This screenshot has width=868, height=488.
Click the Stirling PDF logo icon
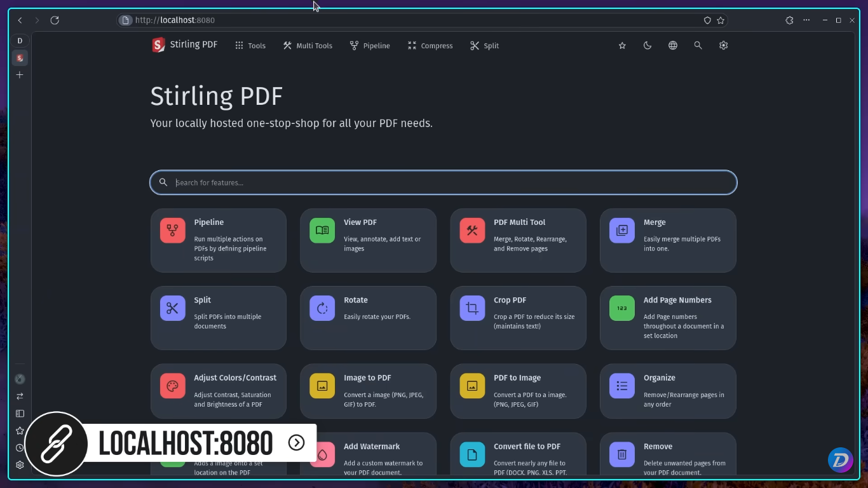point(158,44)
